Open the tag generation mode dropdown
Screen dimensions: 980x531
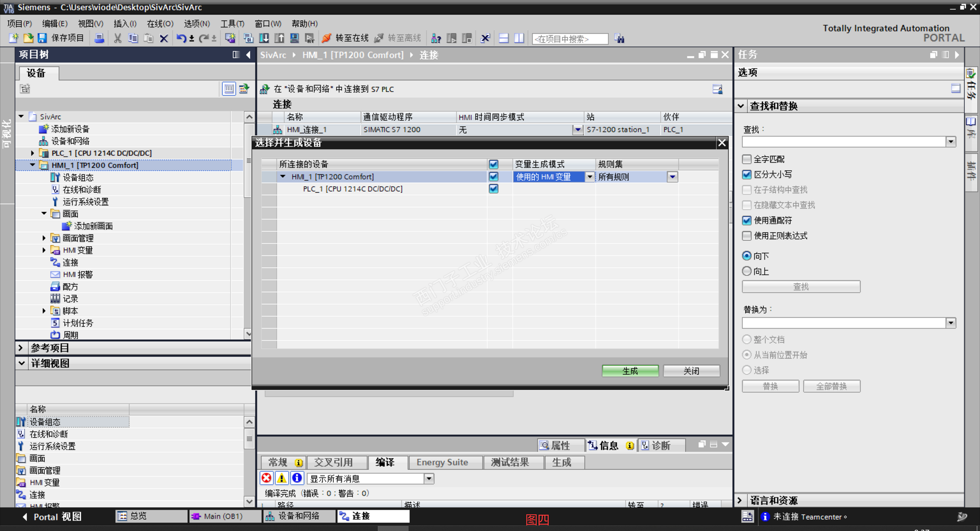pyautogui.click(x=590, y=177)
